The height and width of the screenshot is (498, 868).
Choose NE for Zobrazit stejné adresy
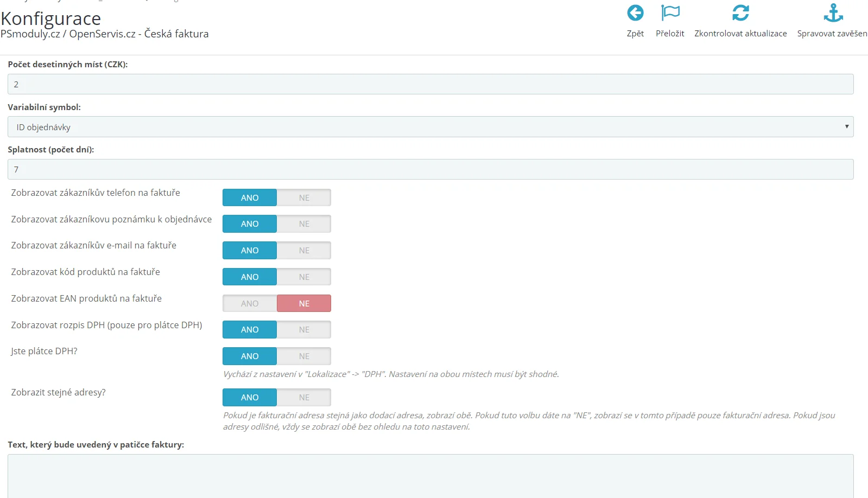coord(304,398)
